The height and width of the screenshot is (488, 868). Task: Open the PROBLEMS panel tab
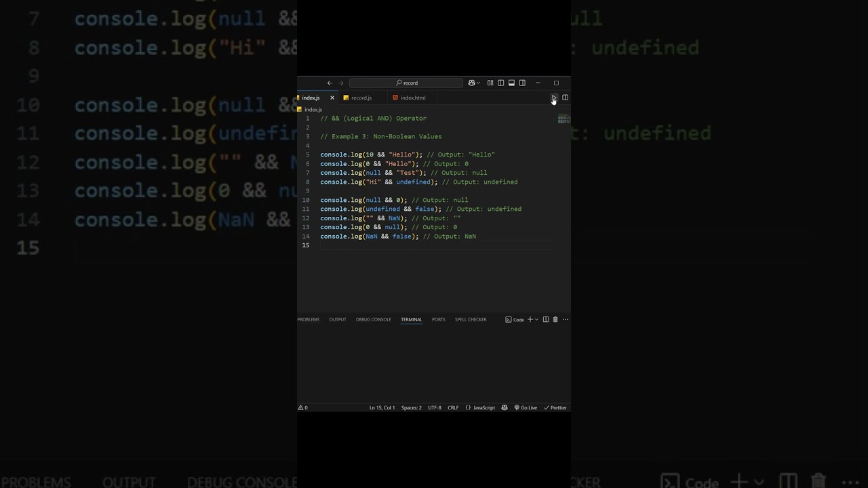(x=308, y=319)
